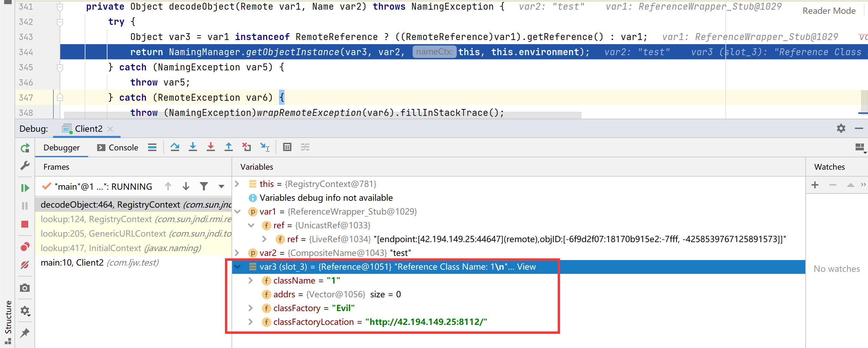The height and width of the screenshot is (348, 868).
Task: Stop the debug session red square
Action: click(x=25, y=224)
